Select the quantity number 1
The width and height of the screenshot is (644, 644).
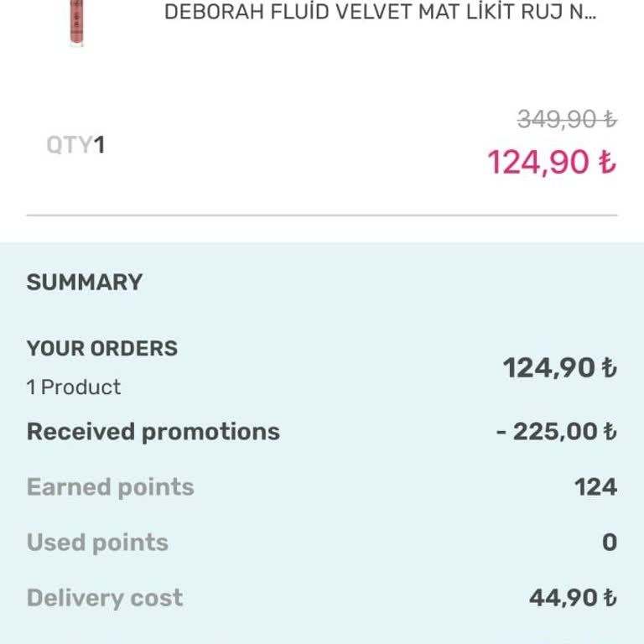(99, 145)
